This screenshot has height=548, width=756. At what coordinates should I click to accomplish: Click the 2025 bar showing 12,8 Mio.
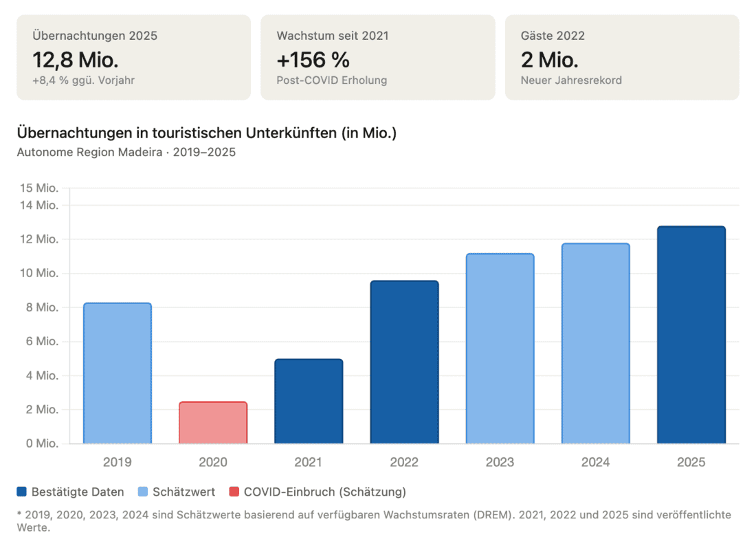[691, 335]
